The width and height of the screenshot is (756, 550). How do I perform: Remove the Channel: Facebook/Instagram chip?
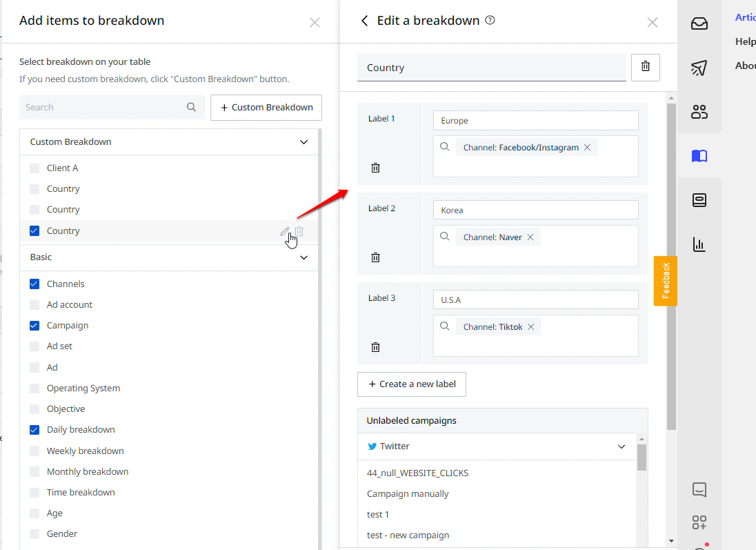587,148
